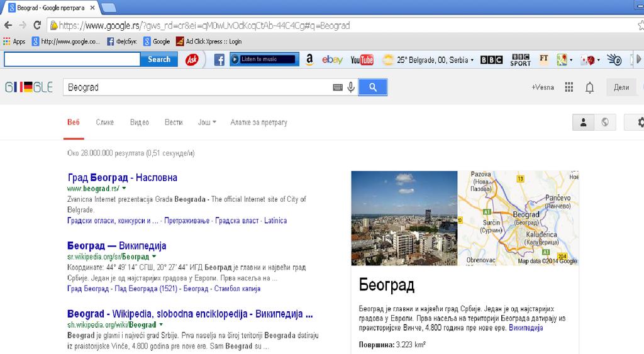Go back with the browser back arrow
644x354 pixels.
[x=8, y=25]
